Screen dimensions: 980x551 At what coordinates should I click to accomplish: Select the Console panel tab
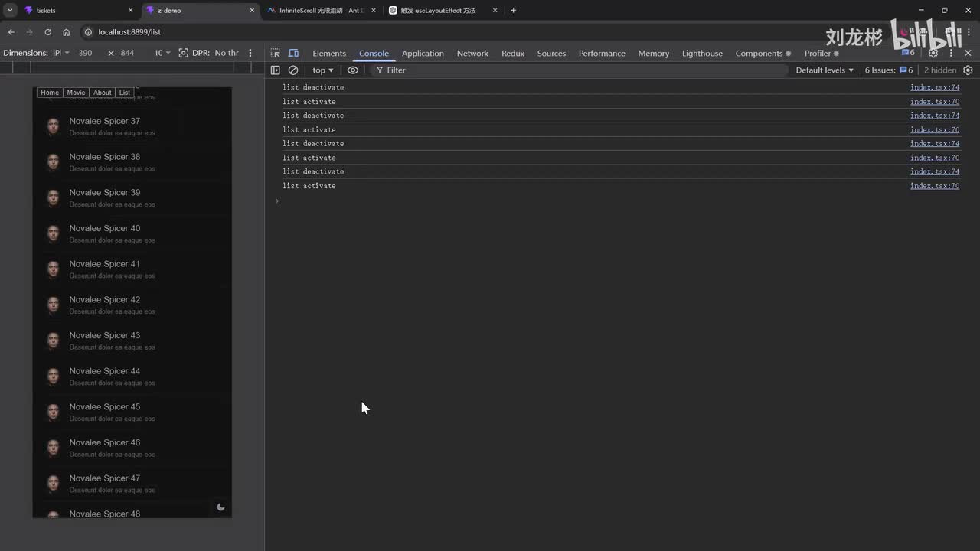[374, 54]
